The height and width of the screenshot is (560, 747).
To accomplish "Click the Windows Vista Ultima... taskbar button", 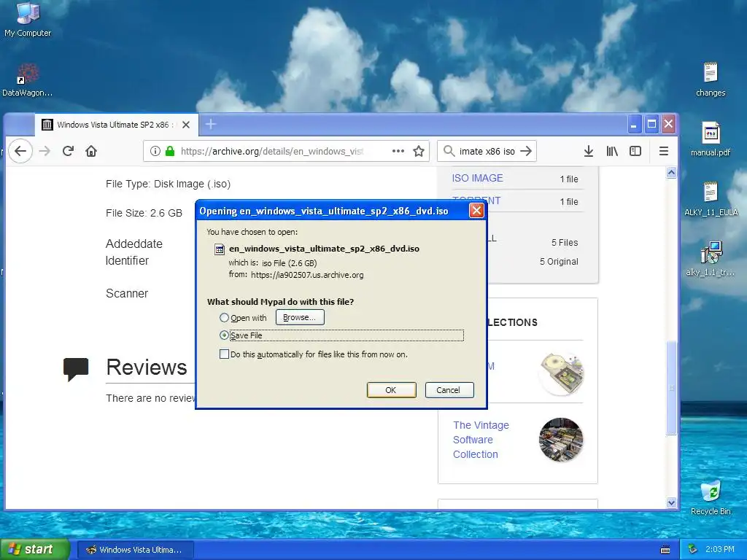I will click(135, 550).
